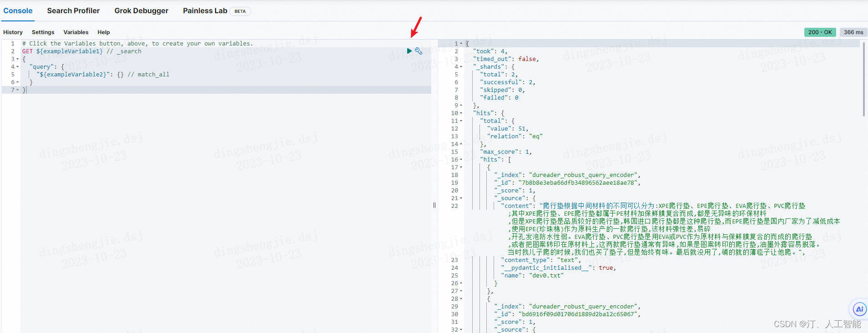Open the Search Profiler tab
Viewport: 868px width, 333px height.
tap(73, 10)
